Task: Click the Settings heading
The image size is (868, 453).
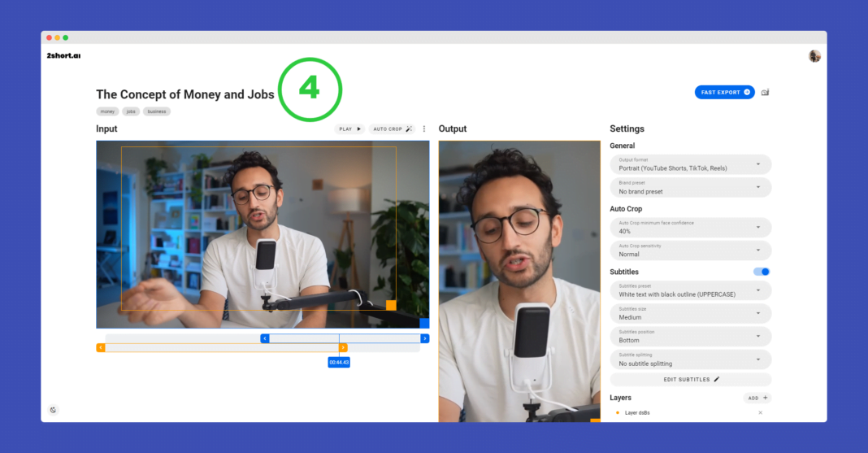Action: tap(627, 128)
